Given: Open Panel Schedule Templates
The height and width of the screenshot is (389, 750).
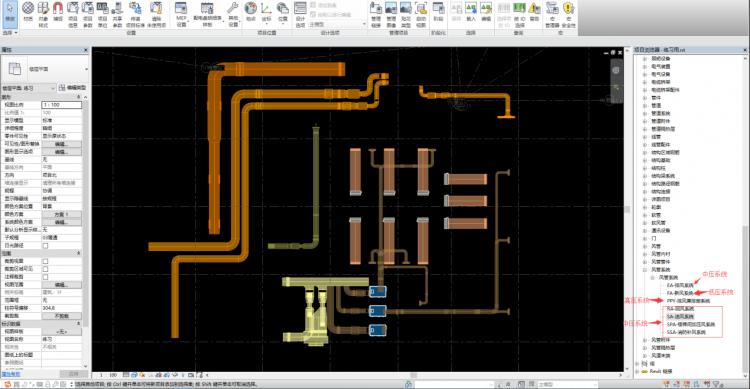Looking at the screenshot, I should click(x=207, y=14).
